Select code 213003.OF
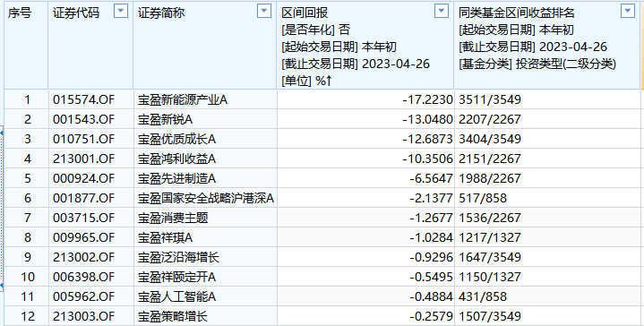Image resolution: width=644 pixels, height=326 pixels. click(83, 316)
